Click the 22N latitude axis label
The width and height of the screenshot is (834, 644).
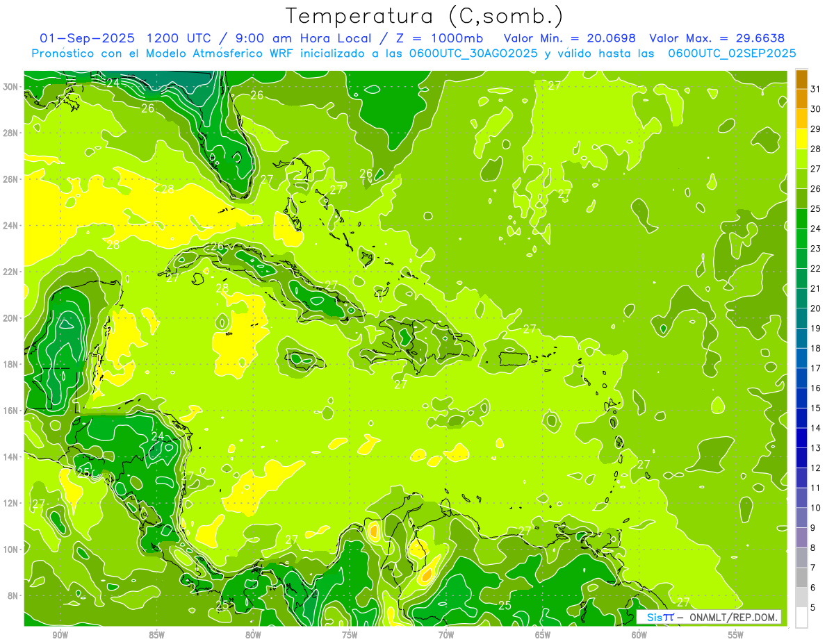tap(11, 272)
